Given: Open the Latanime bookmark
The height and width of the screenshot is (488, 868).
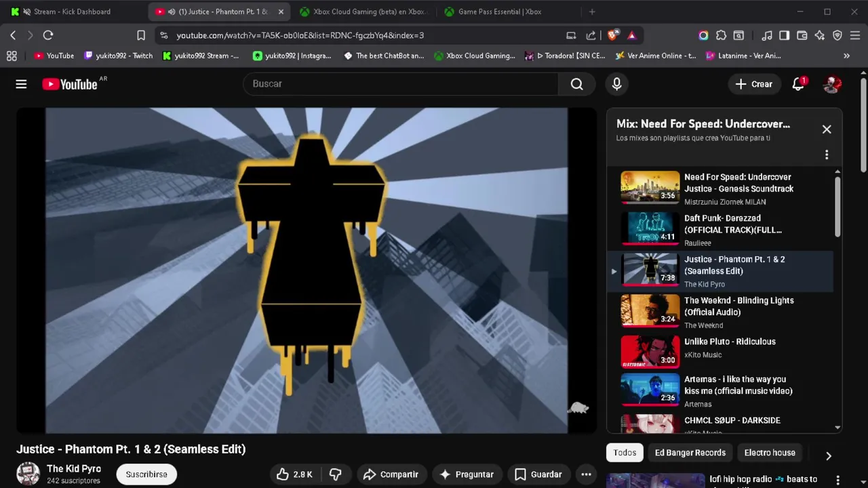Looking at the screenshot, I should (744, 56).
